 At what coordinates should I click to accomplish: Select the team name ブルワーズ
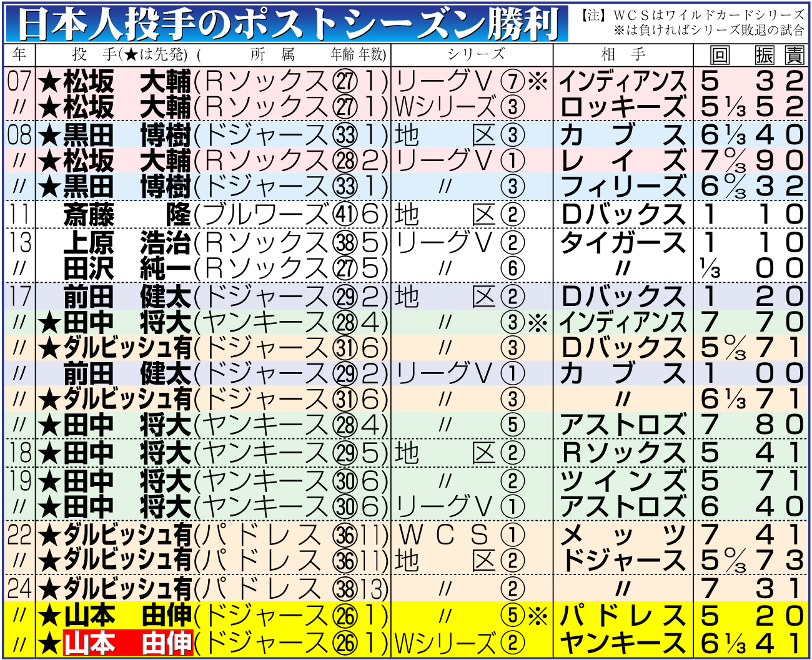[265, 215]
